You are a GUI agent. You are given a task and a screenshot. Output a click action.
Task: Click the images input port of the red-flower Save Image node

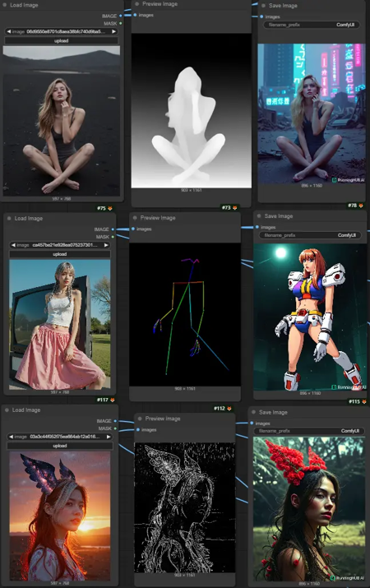[x=252, y=423]
